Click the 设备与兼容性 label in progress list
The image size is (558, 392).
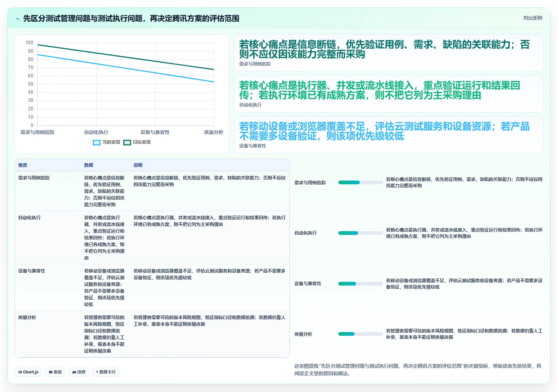coord(308,284)
